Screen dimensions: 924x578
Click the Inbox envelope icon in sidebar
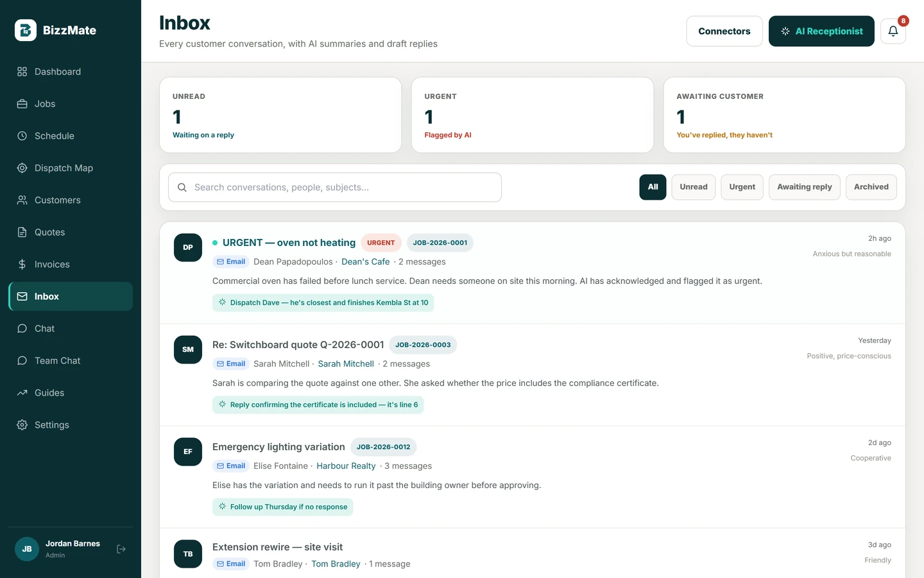pyautogui.click(x=22, y=297)
